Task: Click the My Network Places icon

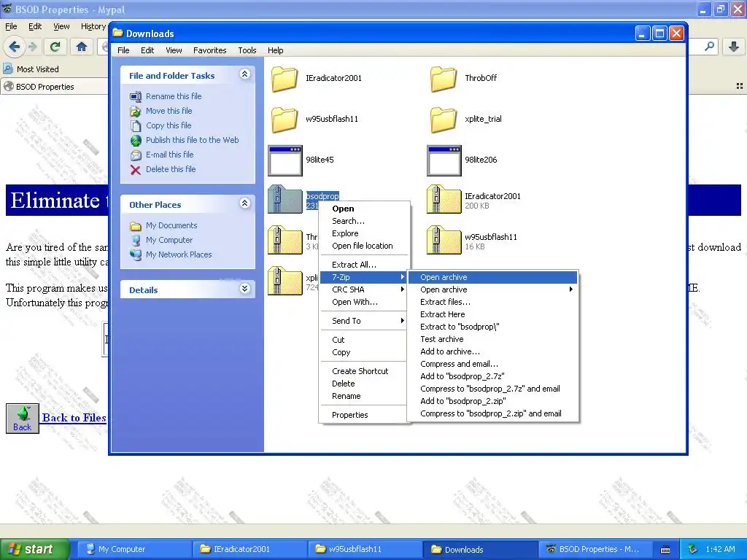Action: tap(136, 254)
